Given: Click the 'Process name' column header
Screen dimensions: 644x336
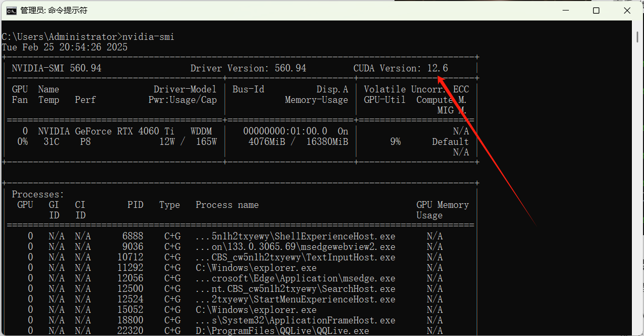Looking at the screenshot, I should point(227,205).
